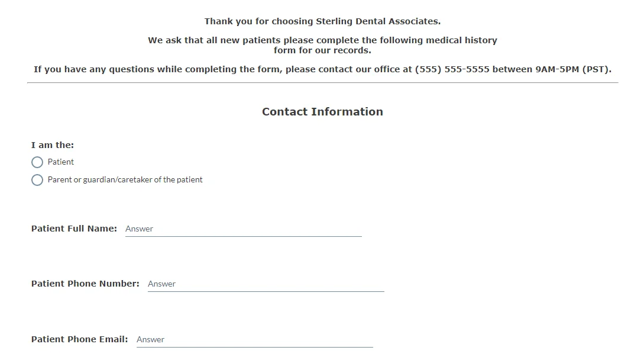This screenshot has height=360, width=644.
Task: Click the Sterling Dental Associates thank-you text
Action: coord(322,21)
